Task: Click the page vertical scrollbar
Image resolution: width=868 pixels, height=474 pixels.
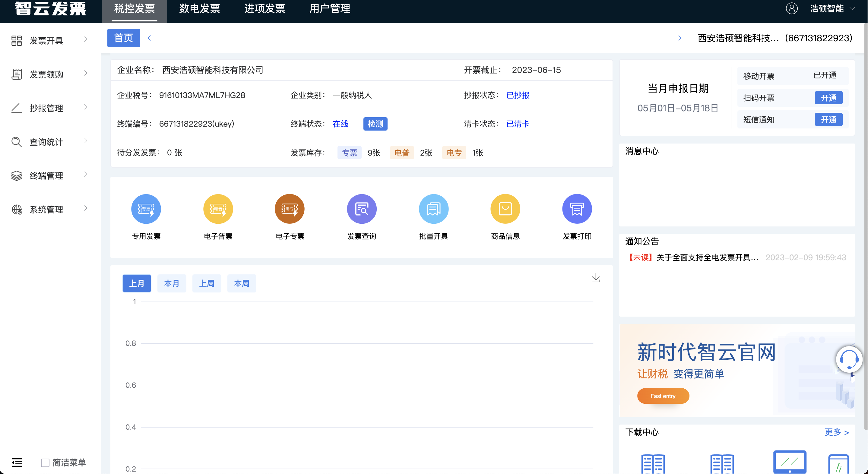Action: pos(866,226)
